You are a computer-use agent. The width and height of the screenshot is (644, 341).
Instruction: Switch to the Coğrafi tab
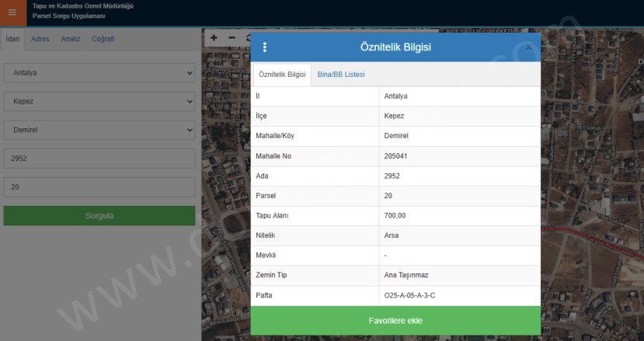(103, 39)
